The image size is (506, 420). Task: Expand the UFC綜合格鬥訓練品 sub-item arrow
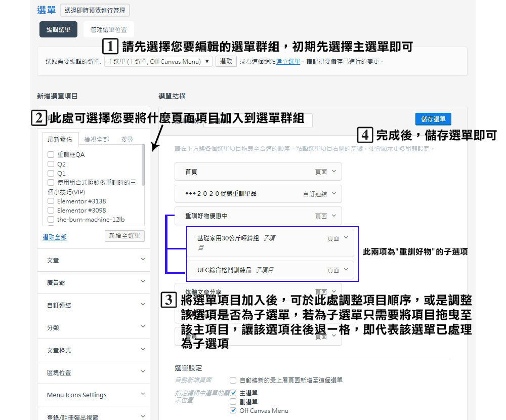346,270
